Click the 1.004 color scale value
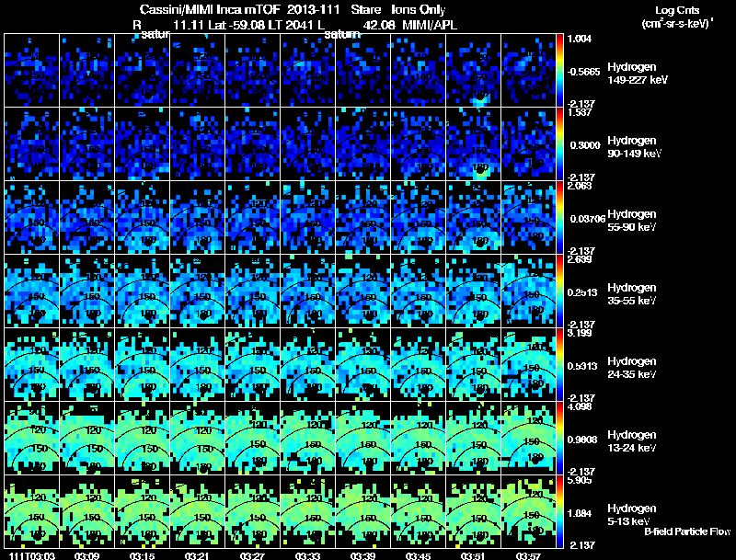 (580, 39)
